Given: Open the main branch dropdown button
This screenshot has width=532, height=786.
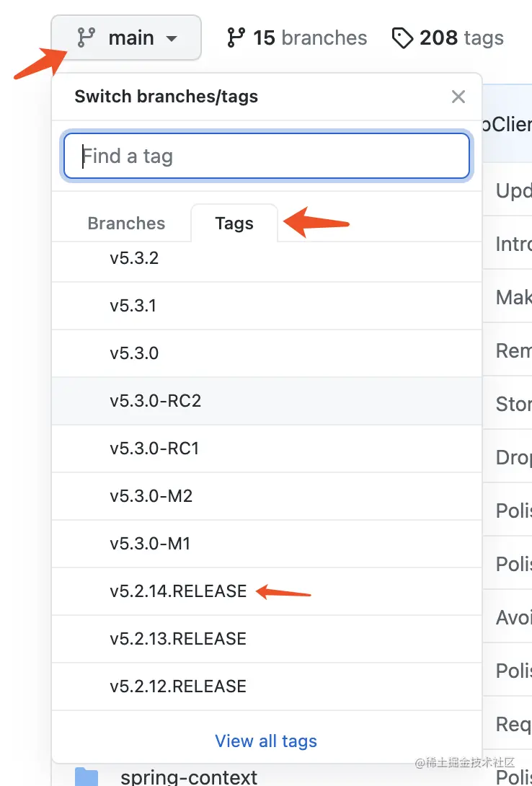Looking at the screenshot, I should tap(126, 37).
